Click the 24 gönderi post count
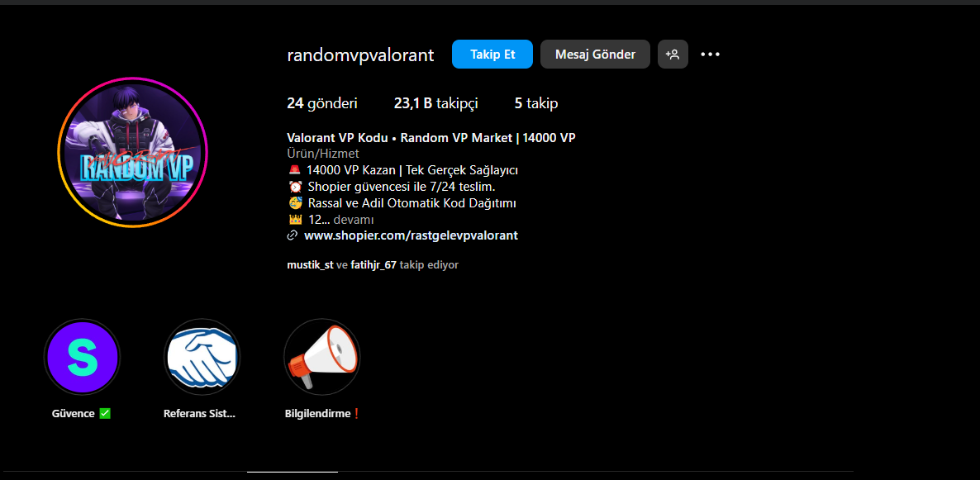 322,104
